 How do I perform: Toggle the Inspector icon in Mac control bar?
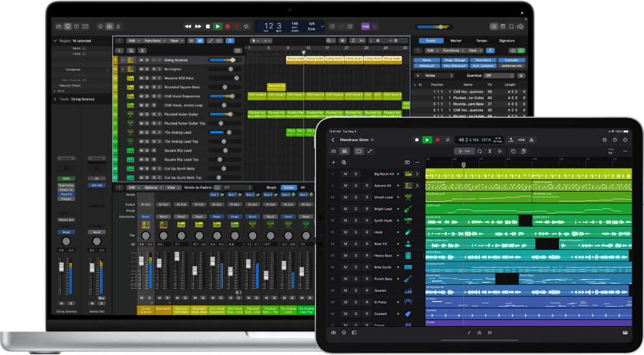click(68, 26)
